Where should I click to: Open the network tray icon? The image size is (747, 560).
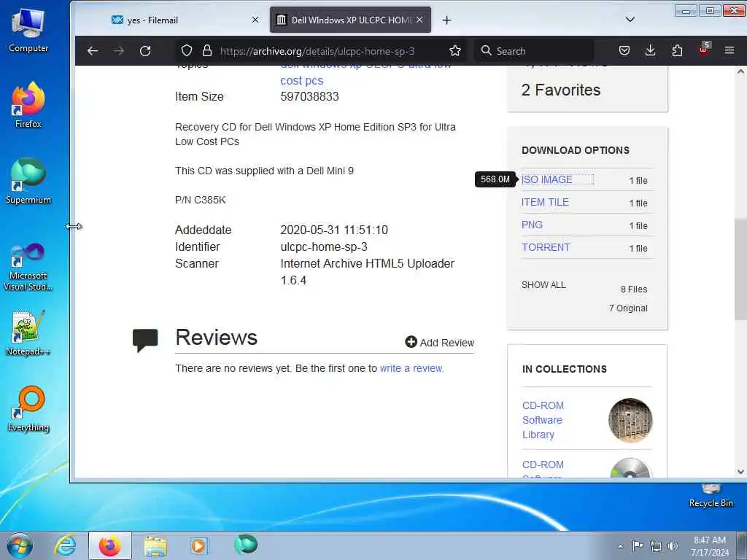656,546
